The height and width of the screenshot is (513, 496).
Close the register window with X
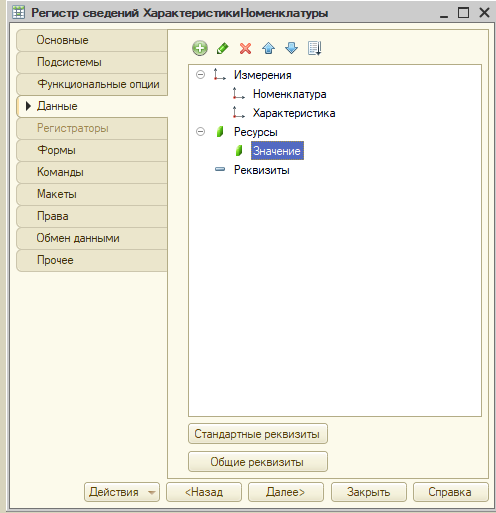coord(484,13)
